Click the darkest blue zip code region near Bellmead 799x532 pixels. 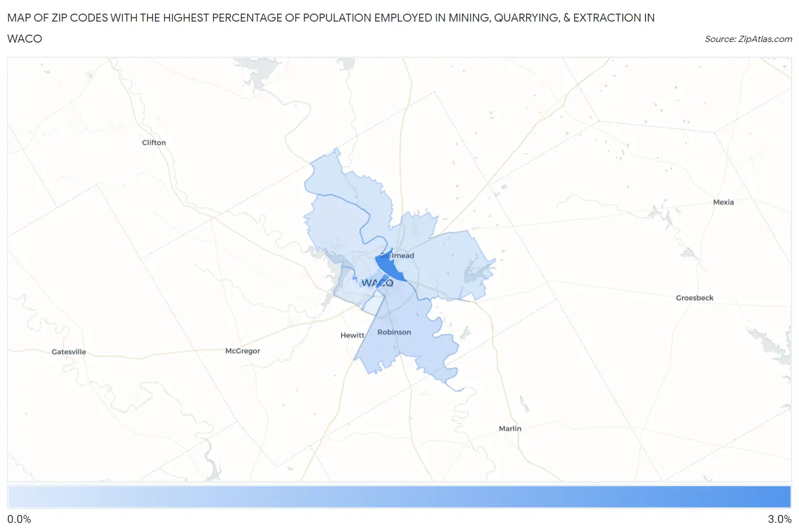click(389, 267)
